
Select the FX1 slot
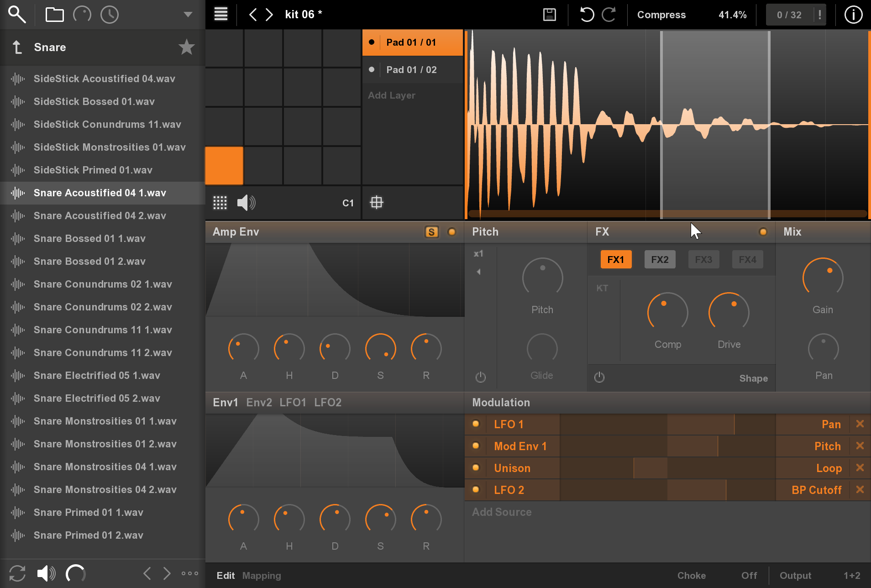click(x=616, y=260)
